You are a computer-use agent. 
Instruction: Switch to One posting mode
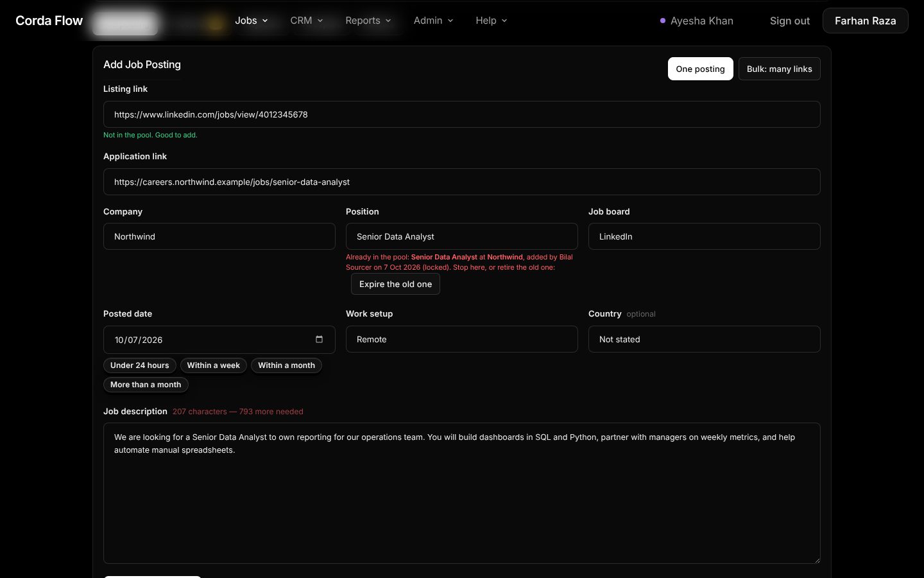coord(700,69)
